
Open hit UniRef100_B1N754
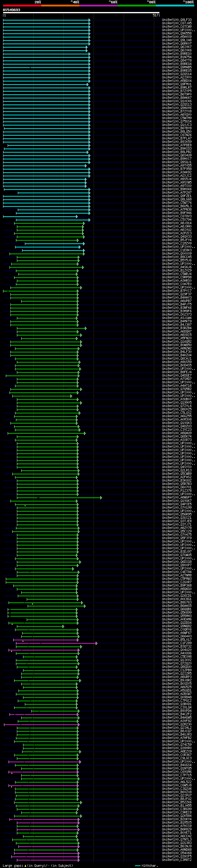(x=177, y=57)
